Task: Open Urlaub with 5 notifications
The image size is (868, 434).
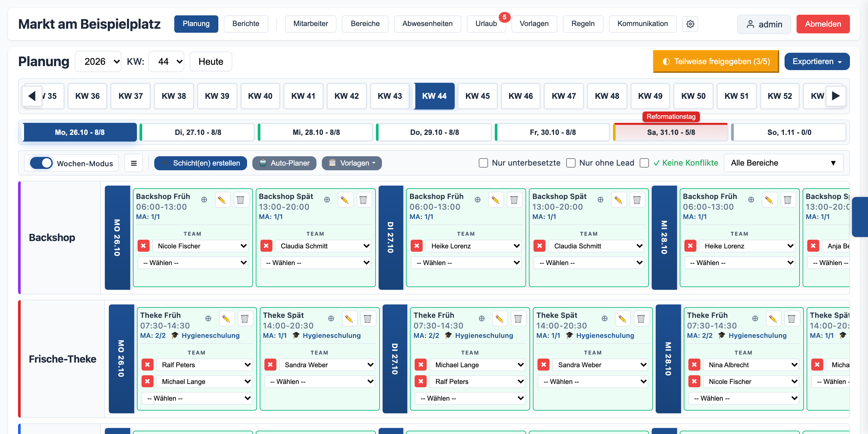Action: coord(486,24)
